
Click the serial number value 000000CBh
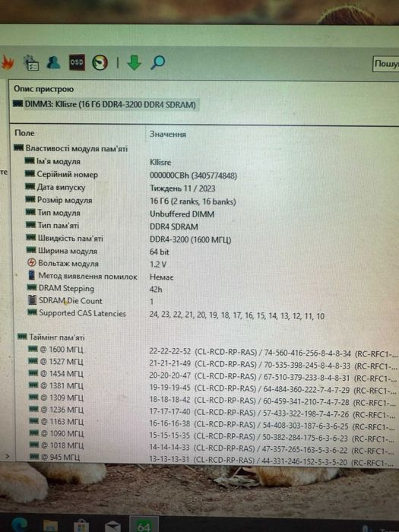click(x=193, y=176)
